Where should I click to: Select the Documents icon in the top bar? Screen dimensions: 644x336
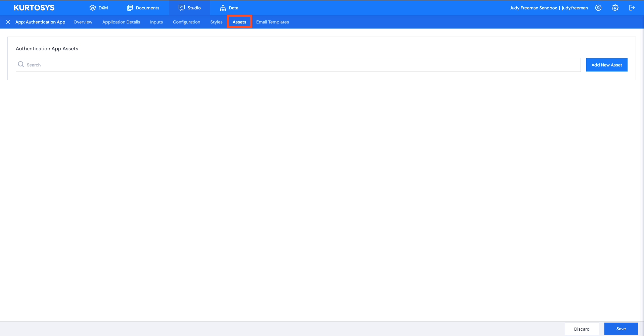(130, 7)
